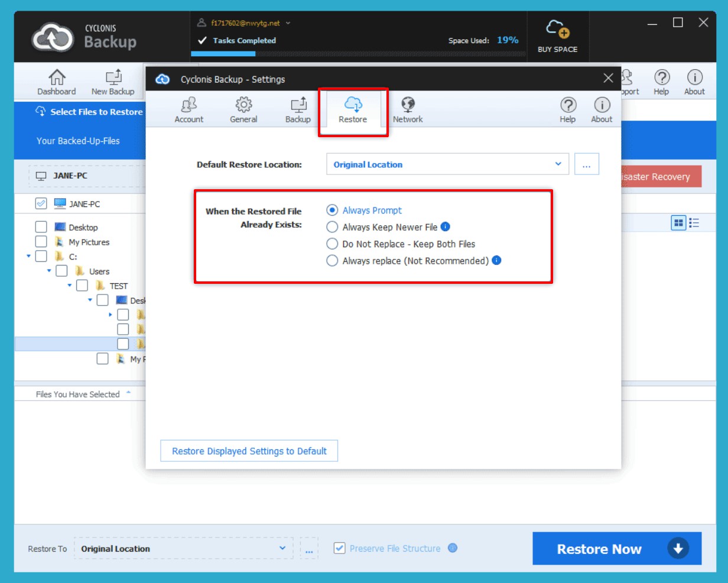This screenshot has width=728, height=583.
Task: Select the Always Keep Newer File option
Action: point(333,227)
